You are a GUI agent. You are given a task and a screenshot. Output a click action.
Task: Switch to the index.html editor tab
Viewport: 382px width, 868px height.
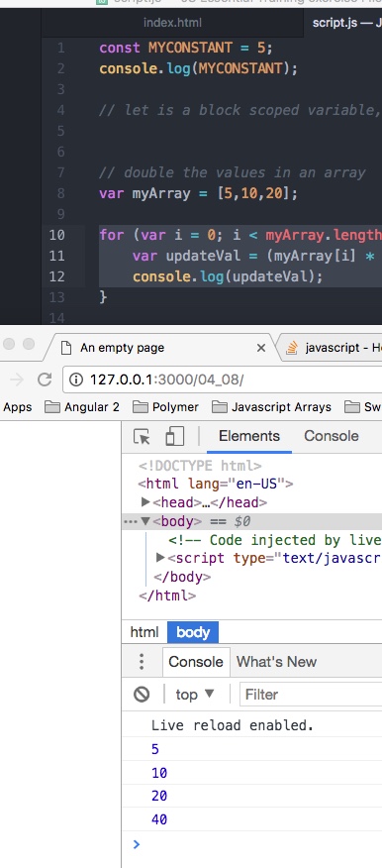[172, 23]
